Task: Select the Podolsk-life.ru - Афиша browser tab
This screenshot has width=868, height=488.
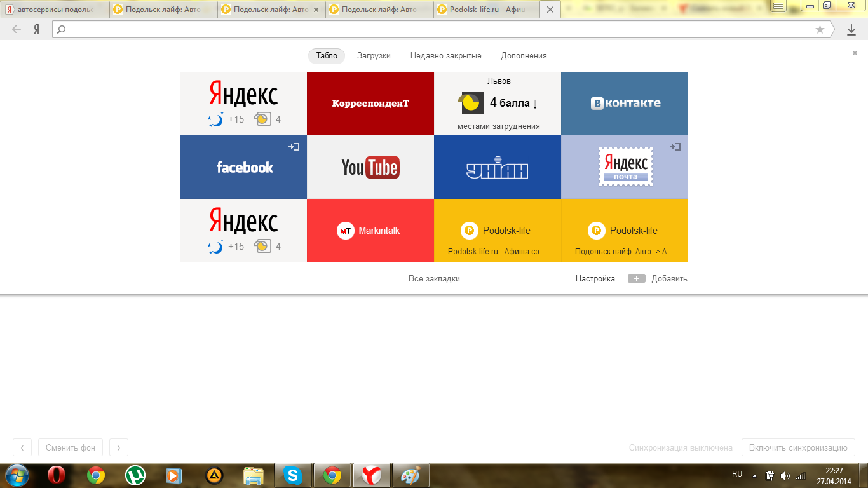Action: (488, 10)
